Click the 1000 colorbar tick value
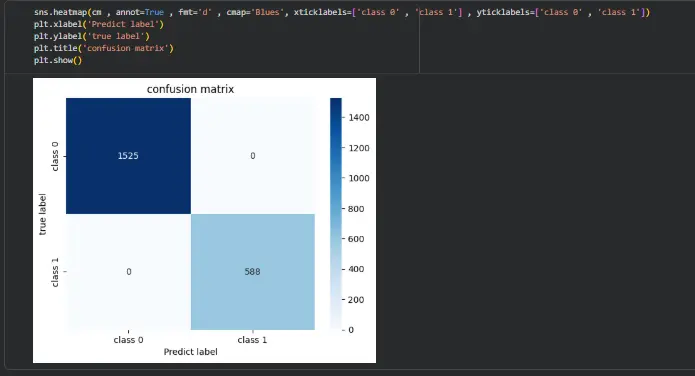Image resolution: width=695 pixels, height=376 pixels. click(359, 178)
